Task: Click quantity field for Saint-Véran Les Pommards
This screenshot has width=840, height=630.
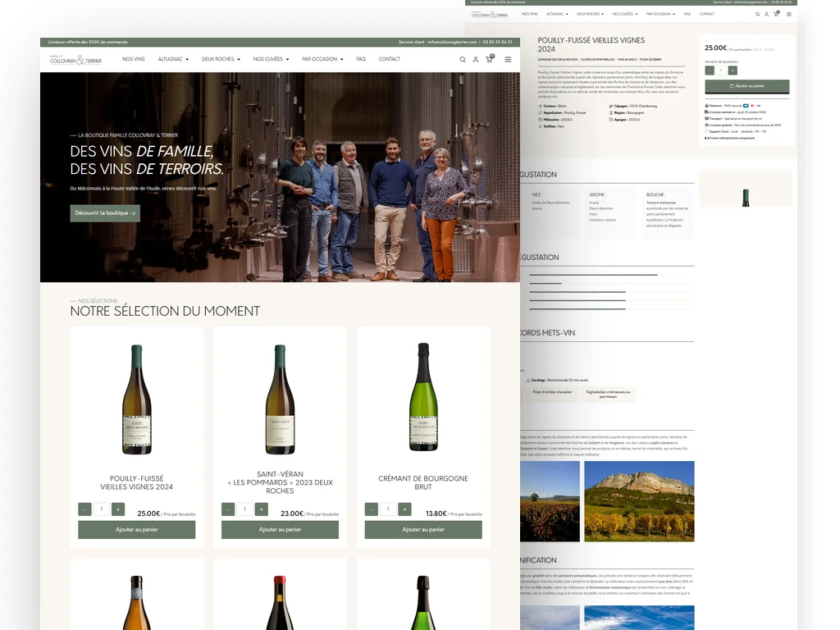Action: 244,509
